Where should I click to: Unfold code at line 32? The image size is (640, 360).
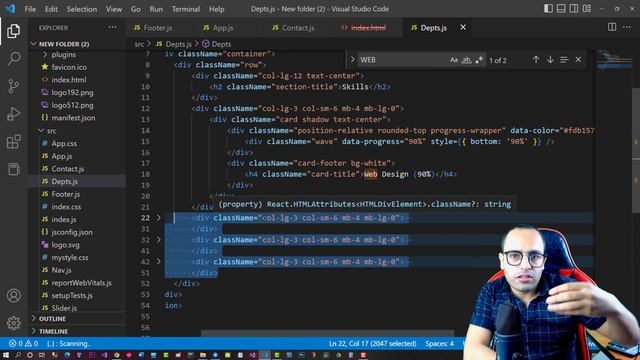[x=159, y=240]
